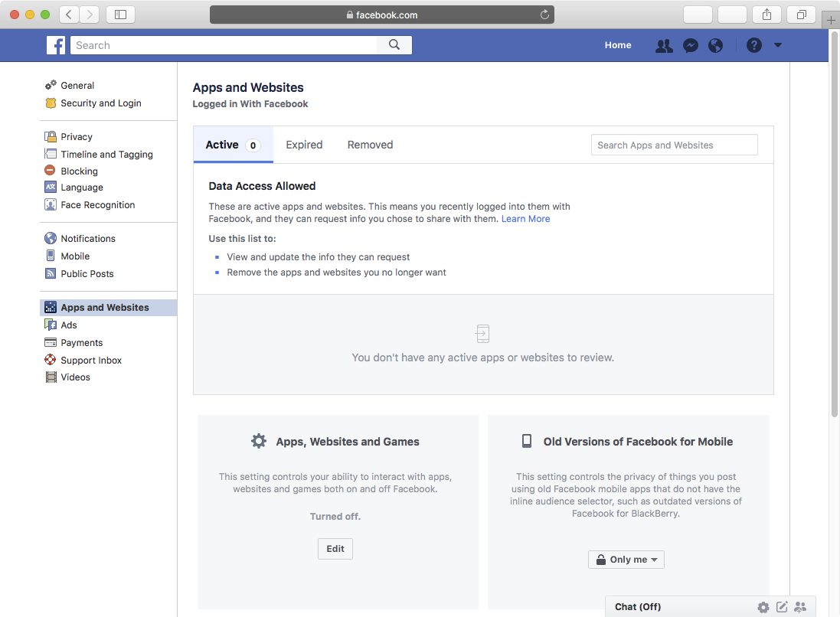Click the General settings gears icon

coord(51,85)
